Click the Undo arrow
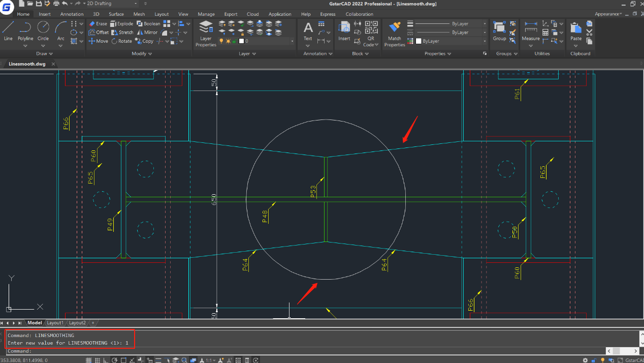The width and height of the screenshot is (644, 363). [65, 4]
